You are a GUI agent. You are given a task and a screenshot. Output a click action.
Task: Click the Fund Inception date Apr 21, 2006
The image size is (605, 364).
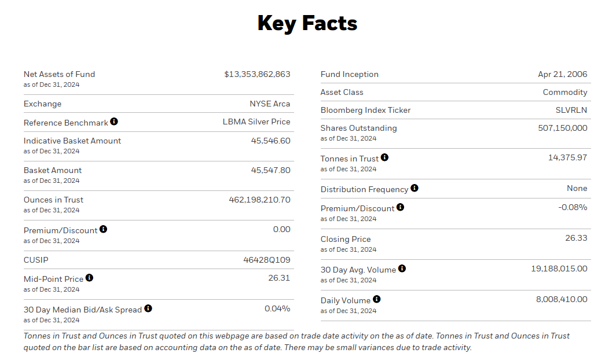pos(562,74)
